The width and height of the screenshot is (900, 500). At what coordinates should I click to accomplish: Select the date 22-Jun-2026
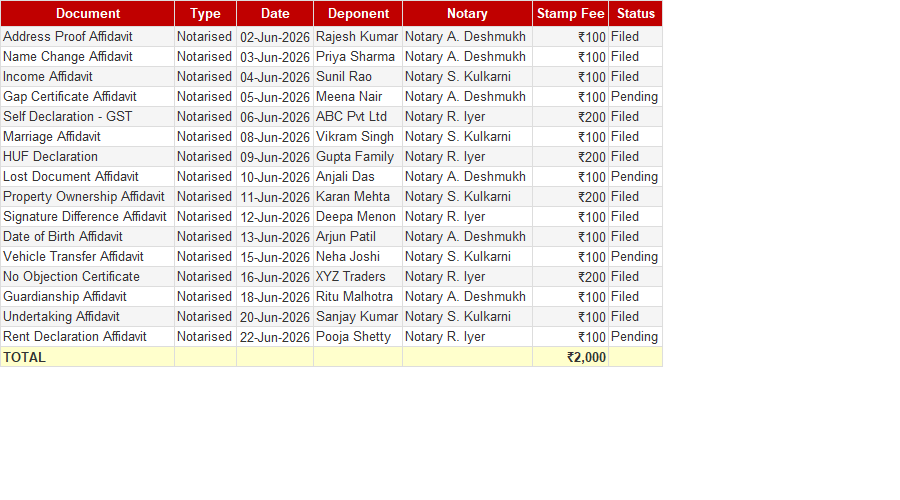pyautogui.click(x=275, y=337)
